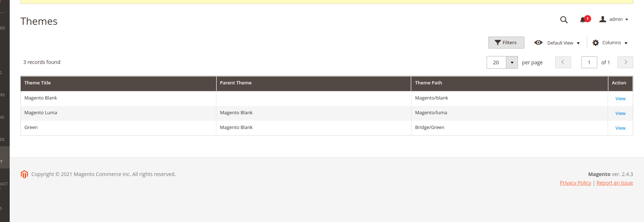Click the Default View eye icon

[x=538, y=42]
